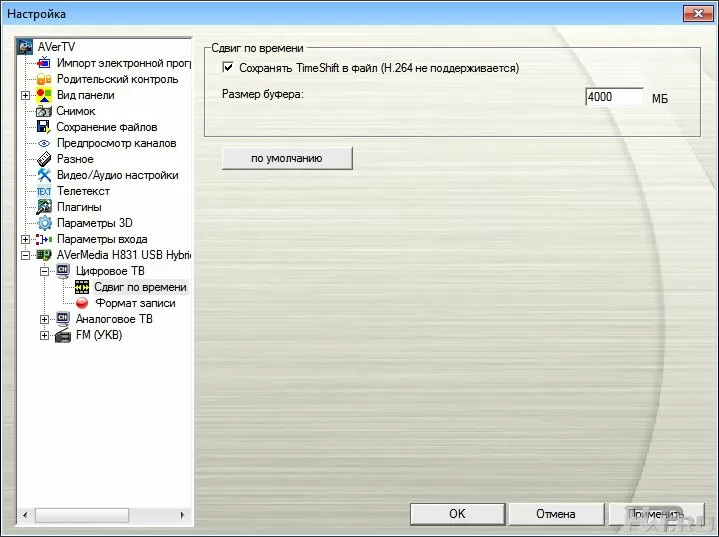
Task: Click the Предпросмотр каналов eye icon
Action: 44,143
